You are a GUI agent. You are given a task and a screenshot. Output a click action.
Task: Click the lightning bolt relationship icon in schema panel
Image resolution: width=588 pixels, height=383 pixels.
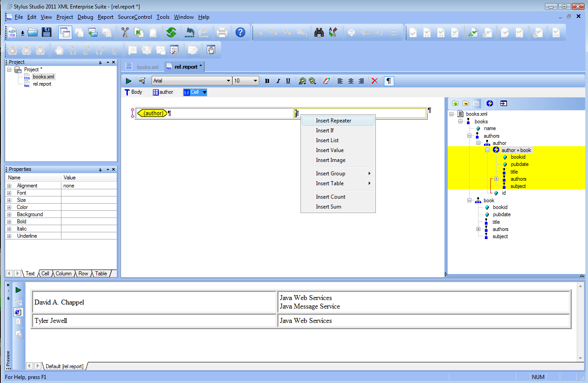(x=490, y=103)
